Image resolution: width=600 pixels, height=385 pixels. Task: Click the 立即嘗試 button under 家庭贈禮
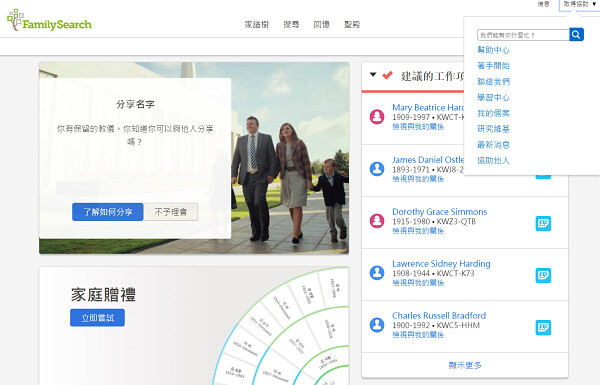point(97,318)
